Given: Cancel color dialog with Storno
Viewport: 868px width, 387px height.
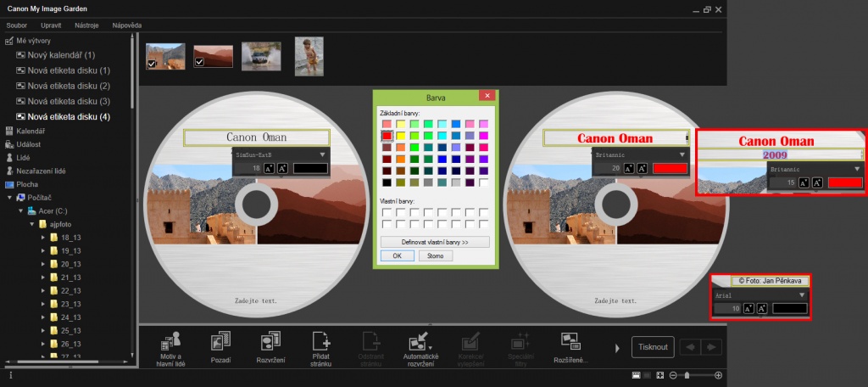Looking at the screenshot, I should coord(436,256).
